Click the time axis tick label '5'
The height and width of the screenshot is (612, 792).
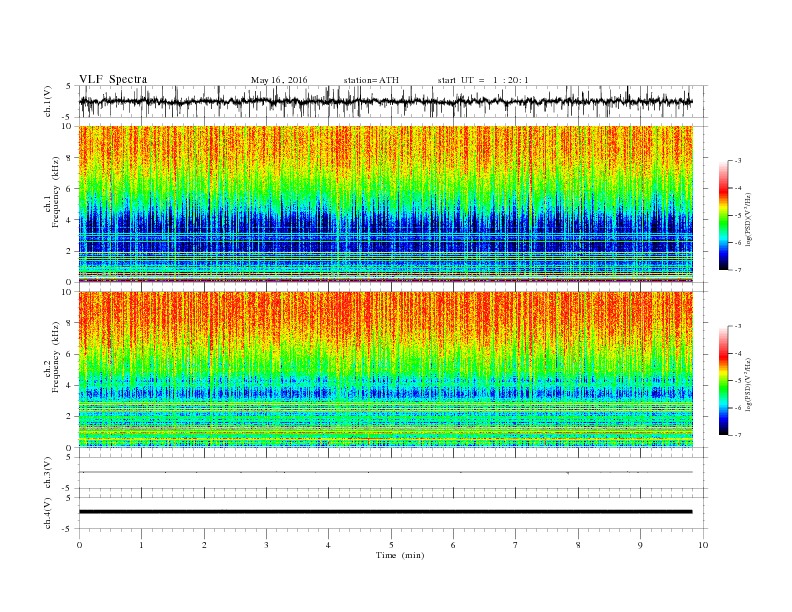pos(391,545)
